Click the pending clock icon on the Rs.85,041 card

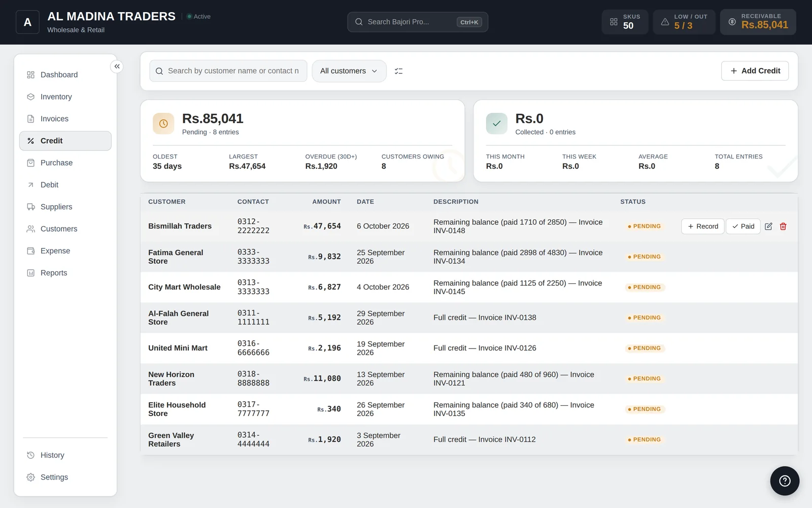pyautogui.click(x=163, y=123)
